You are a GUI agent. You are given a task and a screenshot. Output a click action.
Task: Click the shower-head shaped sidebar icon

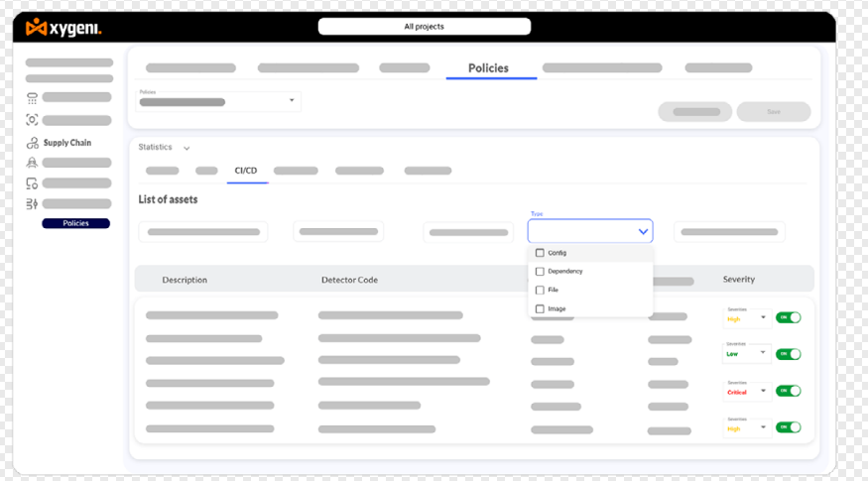(32, 97)
